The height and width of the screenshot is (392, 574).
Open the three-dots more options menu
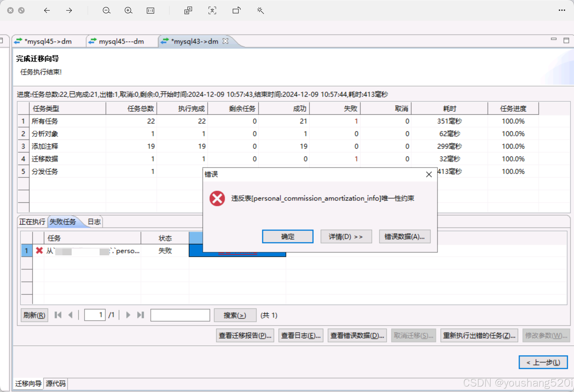(562, 10)
